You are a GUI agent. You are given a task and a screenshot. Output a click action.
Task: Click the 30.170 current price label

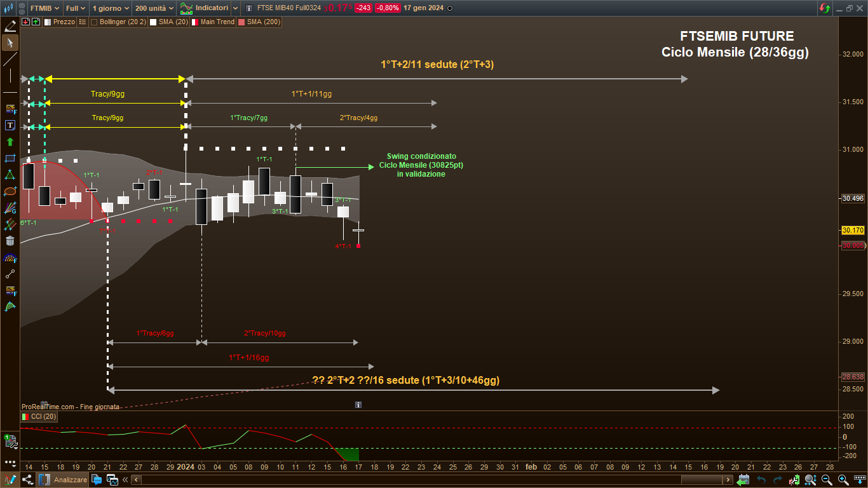coord(852,230)
